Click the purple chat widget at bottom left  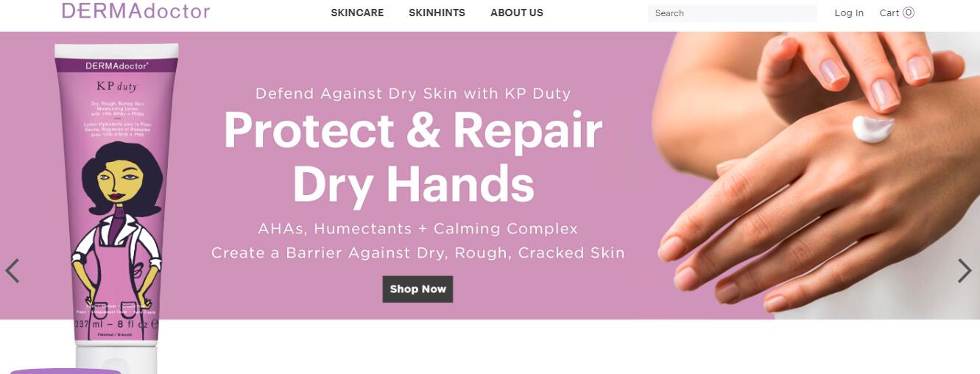tap(65, 371)
